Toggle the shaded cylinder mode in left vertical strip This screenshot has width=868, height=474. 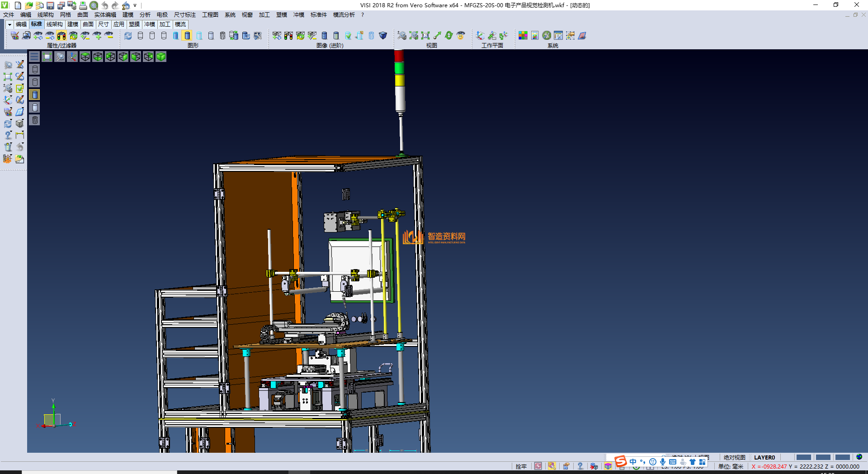35,95
